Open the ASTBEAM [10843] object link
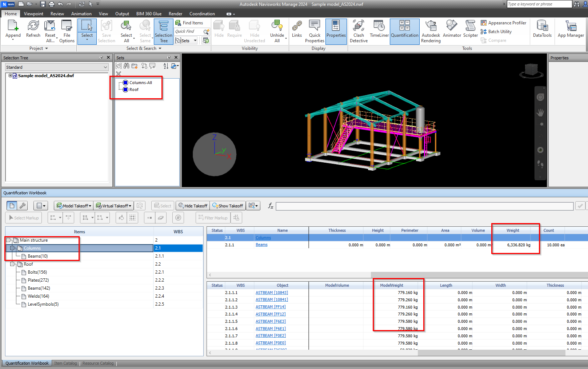The width and height of the screenshot is (588, 369). tap(272, 292)
